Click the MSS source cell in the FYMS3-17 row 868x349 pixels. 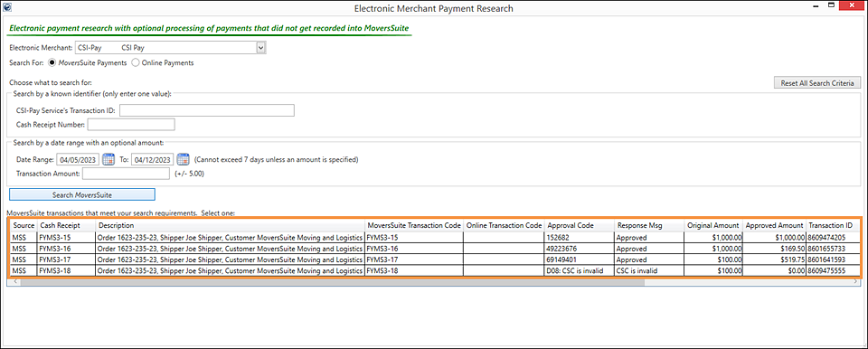click(x=24, y=259)
